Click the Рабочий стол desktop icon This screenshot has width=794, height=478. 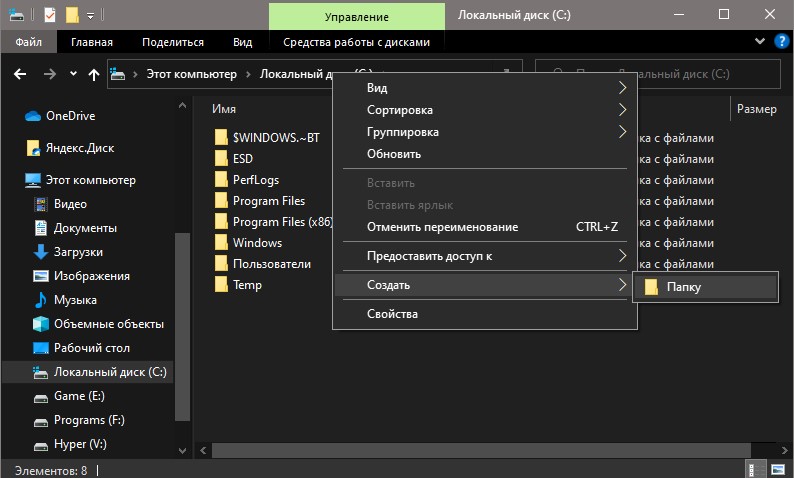[x=41, y=348]
